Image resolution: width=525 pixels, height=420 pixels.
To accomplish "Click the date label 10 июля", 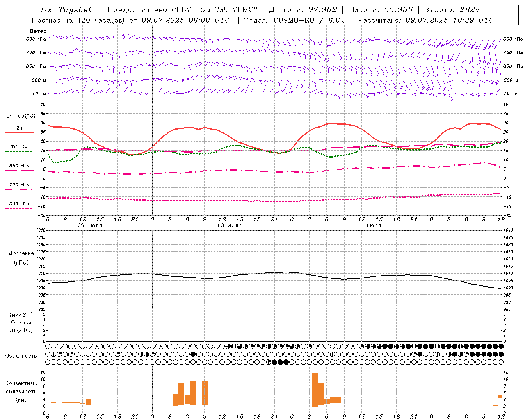I will click(229, 226).
